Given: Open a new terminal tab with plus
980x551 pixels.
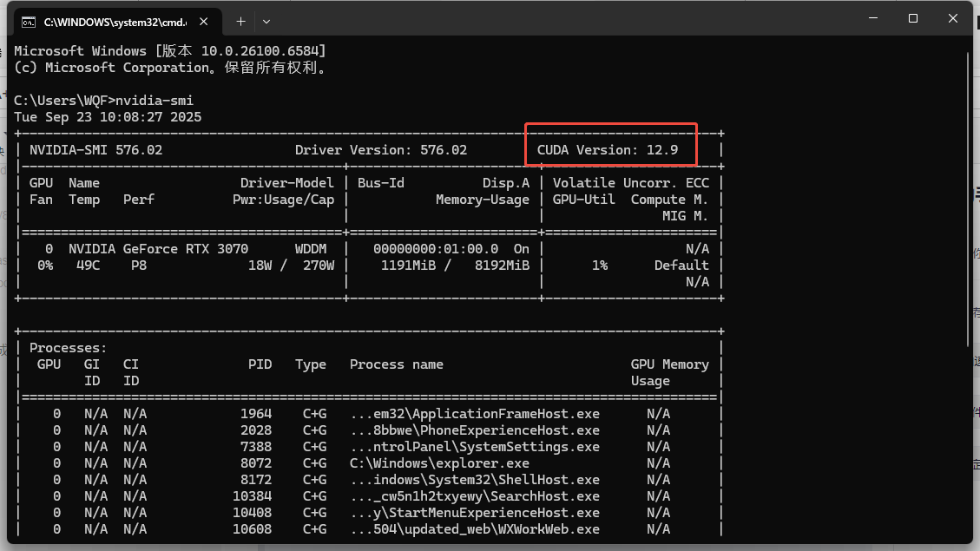Looking at the screenshot, I should coord(241,21).
